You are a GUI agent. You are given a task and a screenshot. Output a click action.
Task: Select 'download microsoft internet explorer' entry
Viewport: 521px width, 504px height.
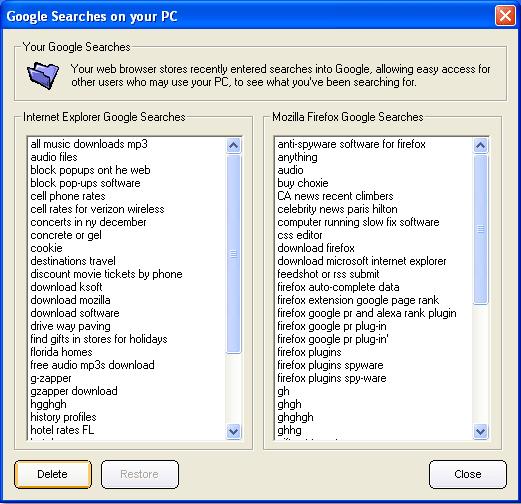coord(362,261)
